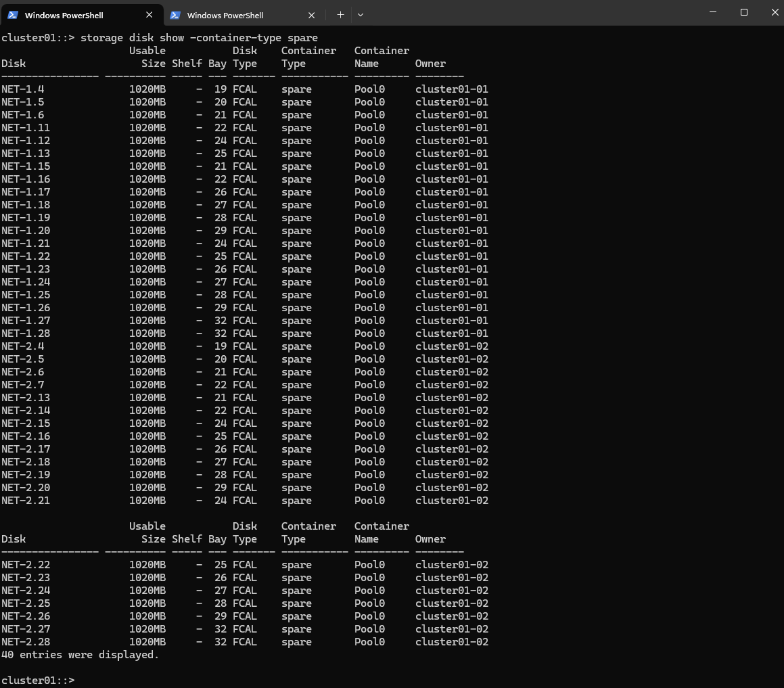Click the '40 entries were displayed' line
The height and width of the screenshot is (688, 784).
point(80,655)
